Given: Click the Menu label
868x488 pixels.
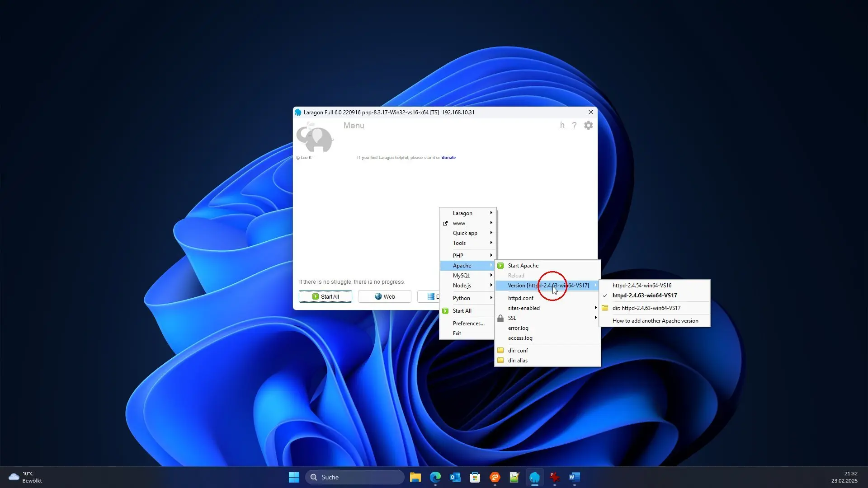Looking at the screenshot, I should click(x=354, y=126).
